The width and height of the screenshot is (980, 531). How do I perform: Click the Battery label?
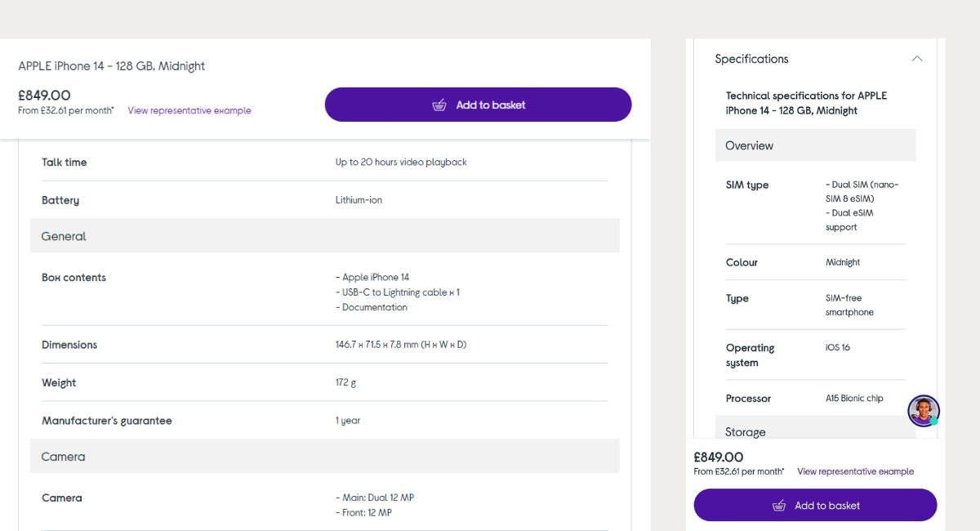click(60, 200)
